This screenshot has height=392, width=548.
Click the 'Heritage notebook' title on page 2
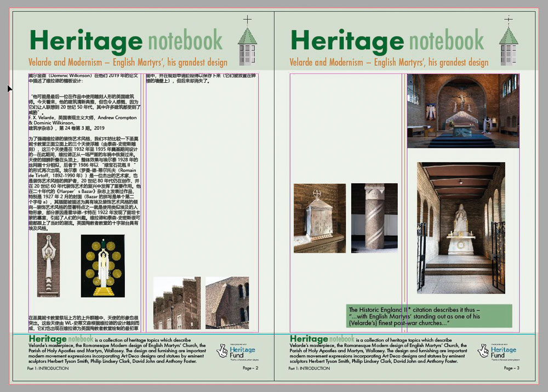click(x=126, y=41)
